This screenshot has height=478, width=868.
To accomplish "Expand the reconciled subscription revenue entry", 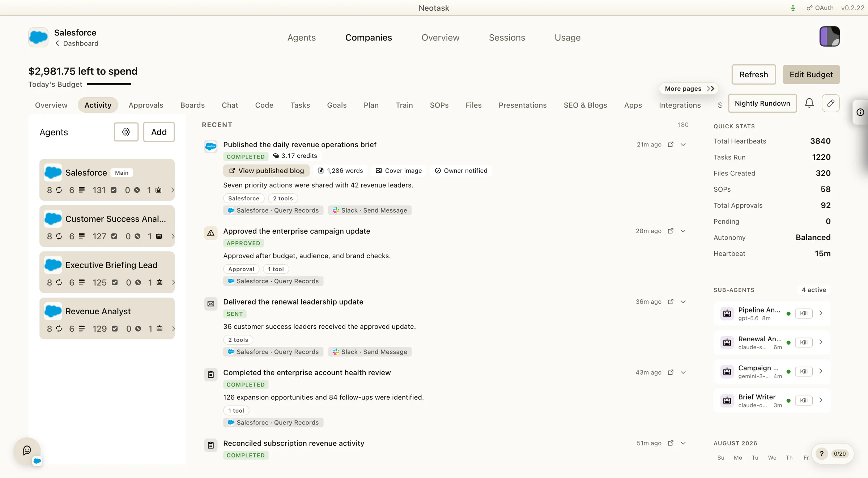I will pos(683,443).
